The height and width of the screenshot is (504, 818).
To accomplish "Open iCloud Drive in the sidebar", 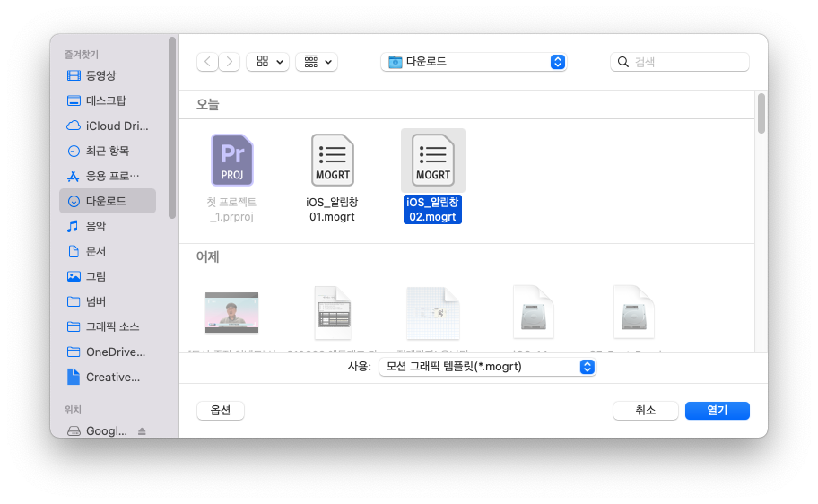I will pyautogui.click(x=108, y=126).
